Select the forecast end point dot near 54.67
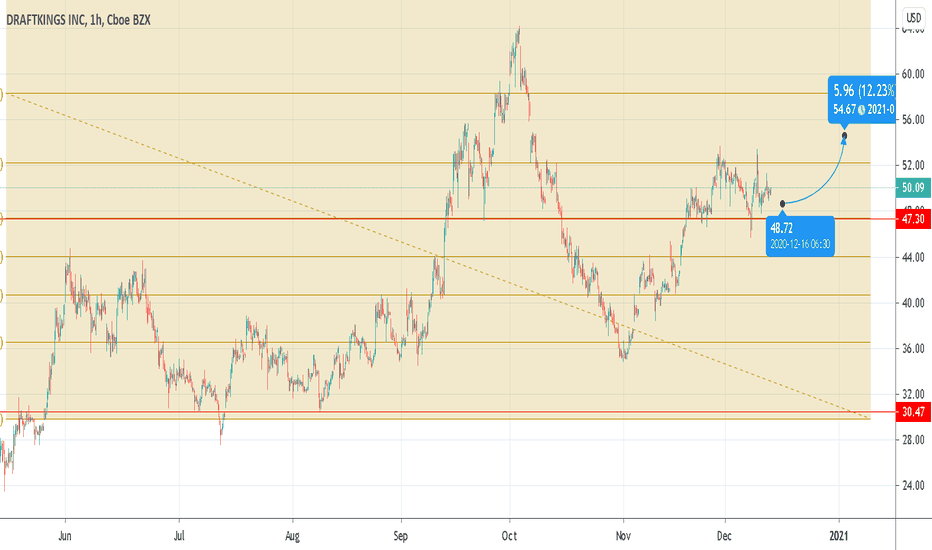This screenshot has width=932, height=550. point(845,136)
